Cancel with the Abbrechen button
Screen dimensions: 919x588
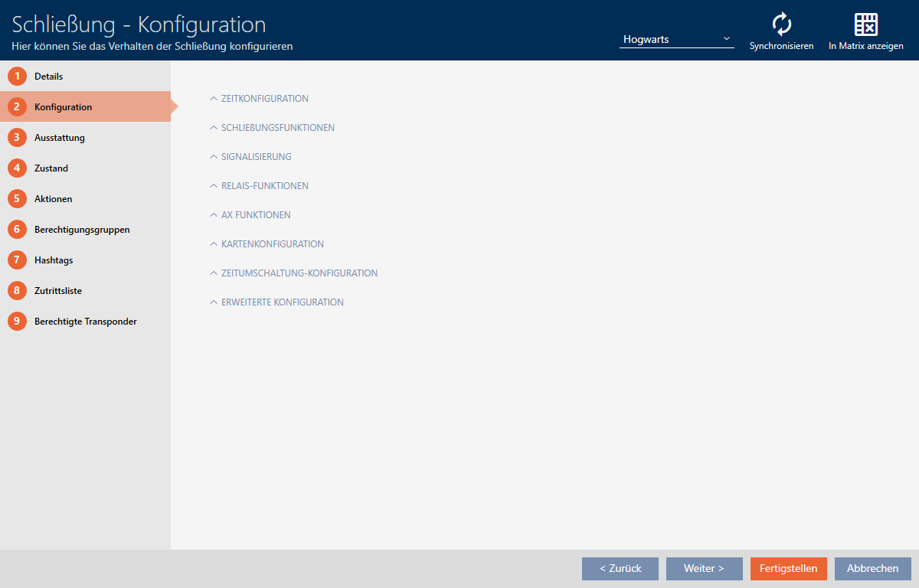coord(872,569)
